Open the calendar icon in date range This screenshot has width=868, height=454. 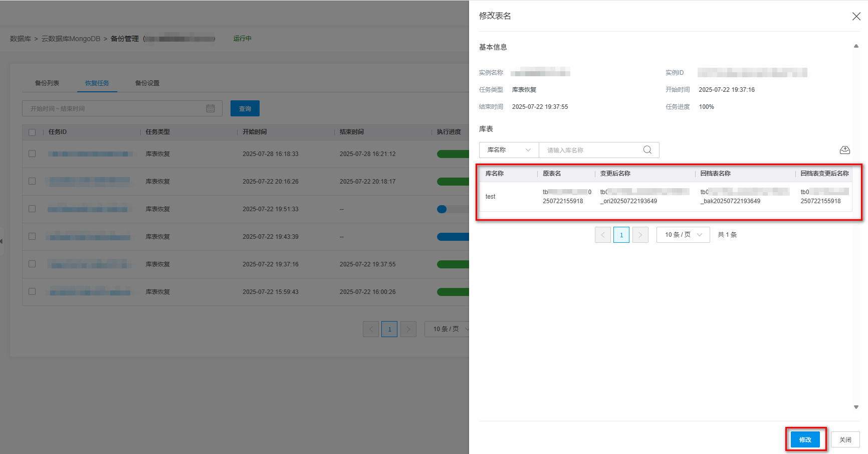(x=210, y=108)
